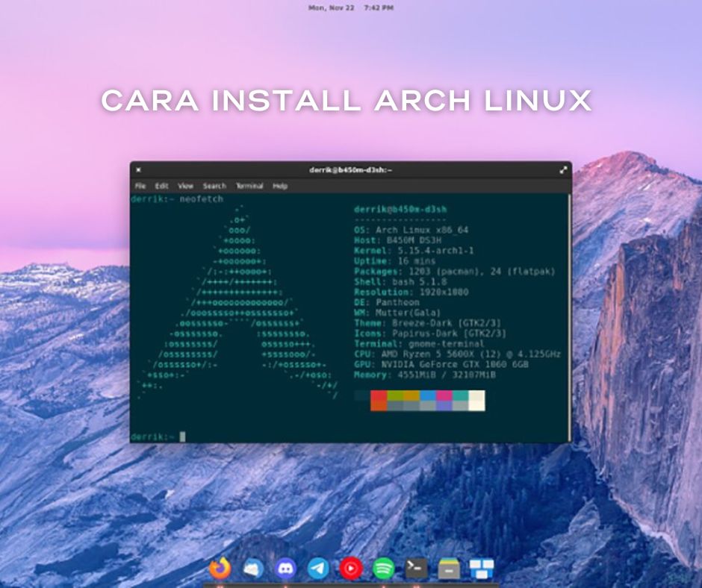Image resolution: width=702 pixels, height=588 pixels.
Task: Click the WM: Mutter(Gala) line
Action: pos(397,313)
